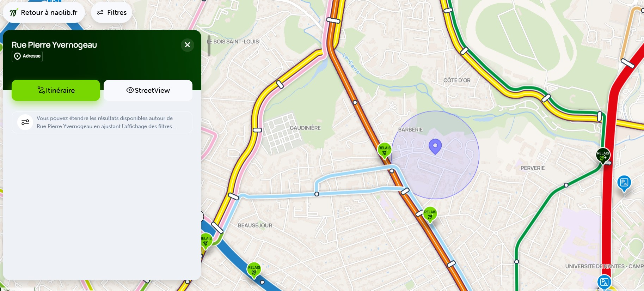Click the Adresse tag under the title

[x=27, y=56]
